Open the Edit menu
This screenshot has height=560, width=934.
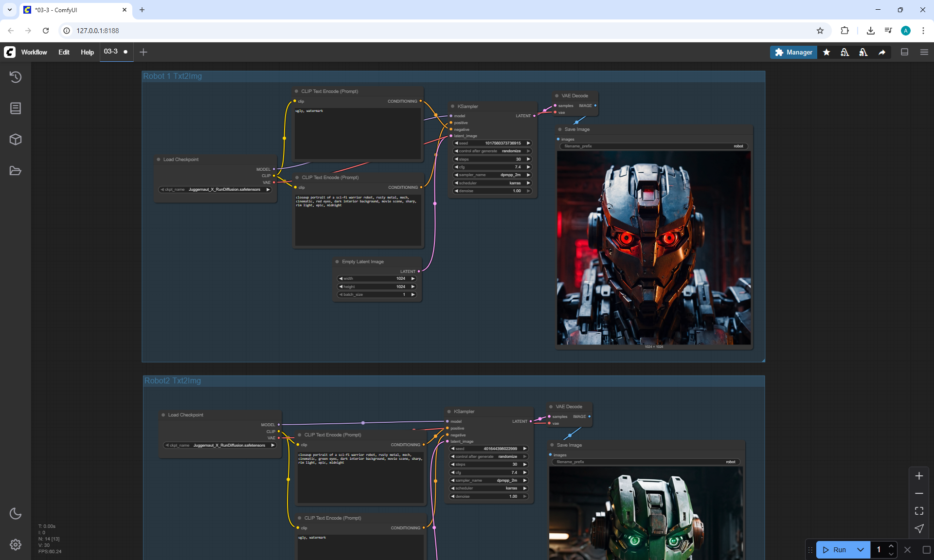64,52
